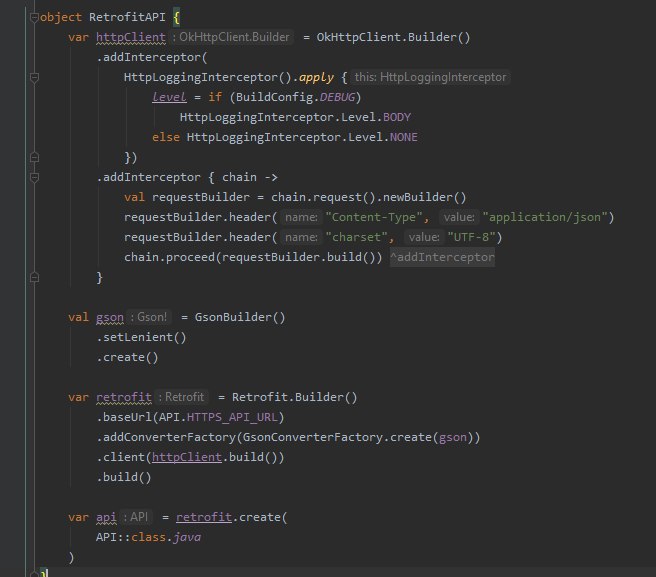Viewport: 656px width, 577px height.
Task: Click gson argument inside GsonConverterFactory.create
Action: click(453, 437)
